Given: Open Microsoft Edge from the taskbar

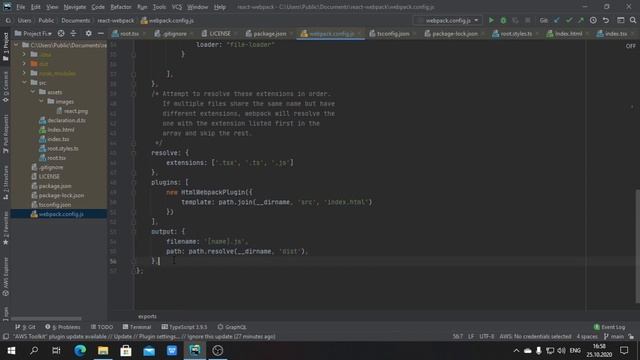Looking at the screenshot, I should click(x=80, y=350).
